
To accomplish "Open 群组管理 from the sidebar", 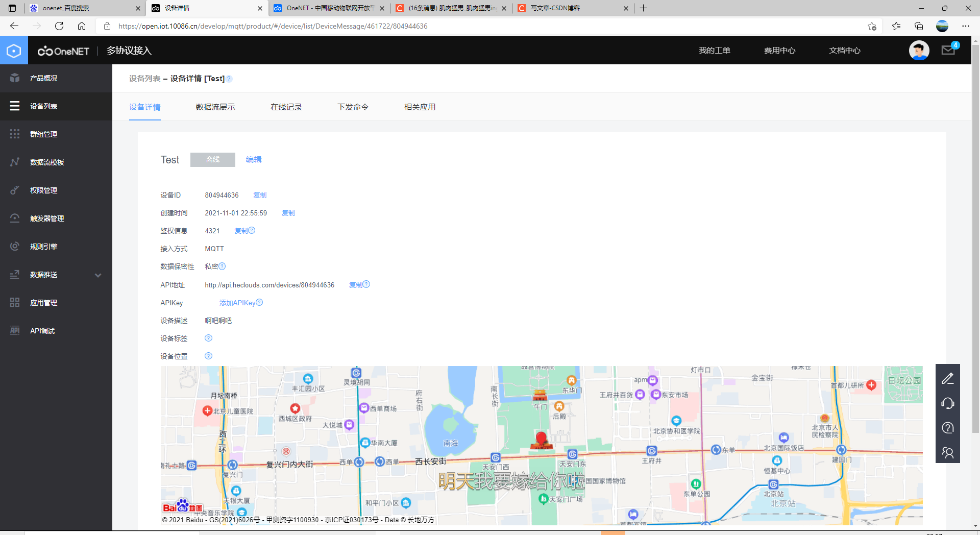I will (x=44, y=134).
